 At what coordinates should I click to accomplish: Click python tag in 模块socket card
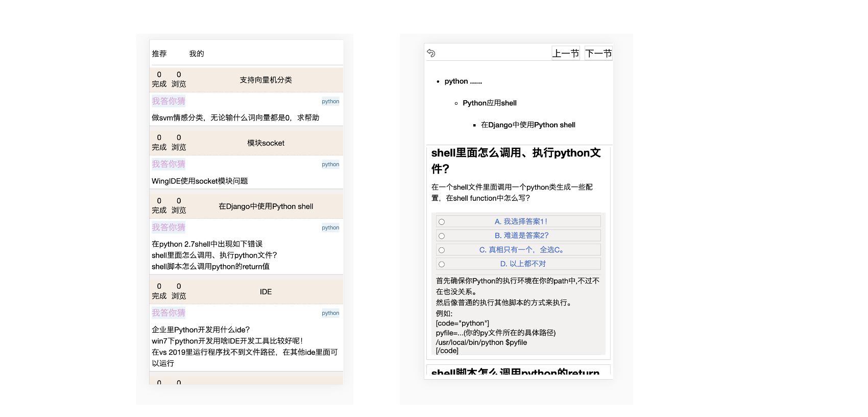[x=330, y=164]
